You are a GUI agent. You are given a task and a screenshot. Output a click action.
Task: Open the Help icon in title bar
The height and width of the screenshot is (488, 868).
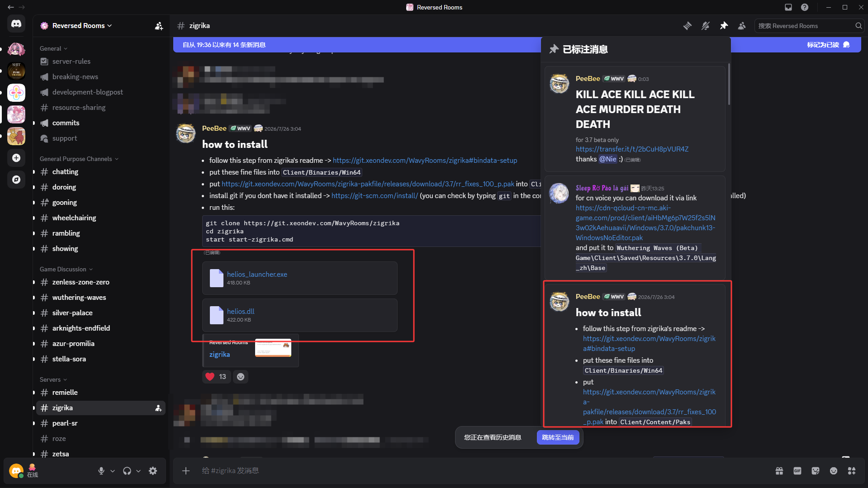(805, 7)
